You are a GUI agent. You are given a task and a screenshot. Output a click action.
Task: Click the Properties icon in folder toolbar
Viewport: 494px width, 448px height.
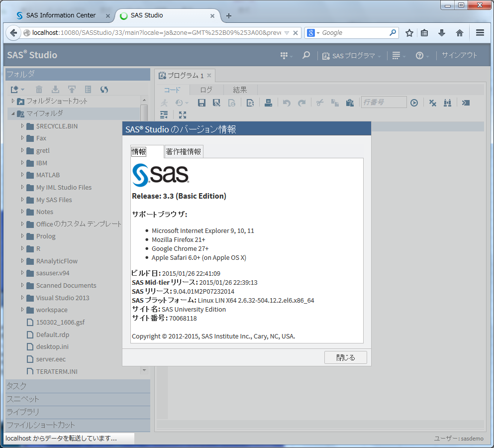click(88, 90)
